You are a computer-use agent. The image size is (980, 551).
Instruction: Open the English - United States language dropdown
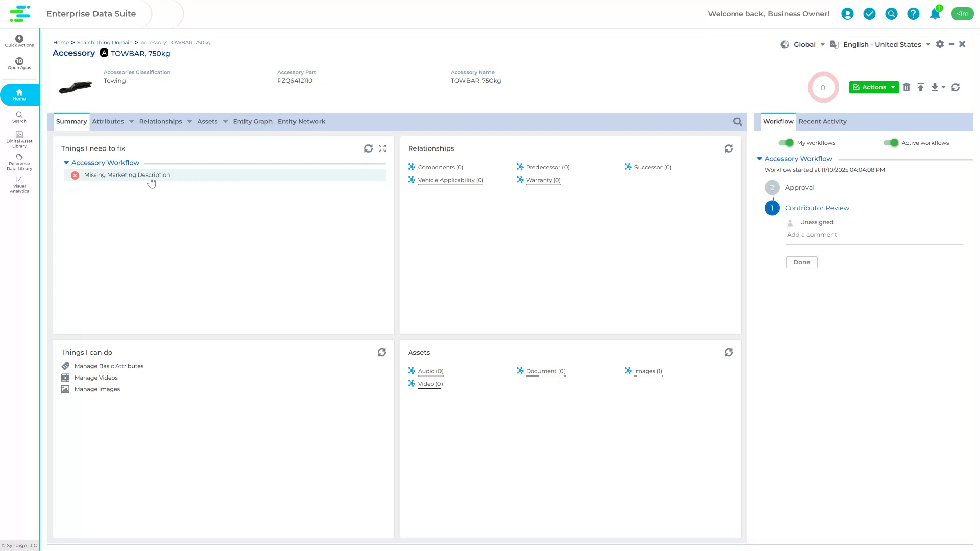pyautogui.click(x=882, y=44)
